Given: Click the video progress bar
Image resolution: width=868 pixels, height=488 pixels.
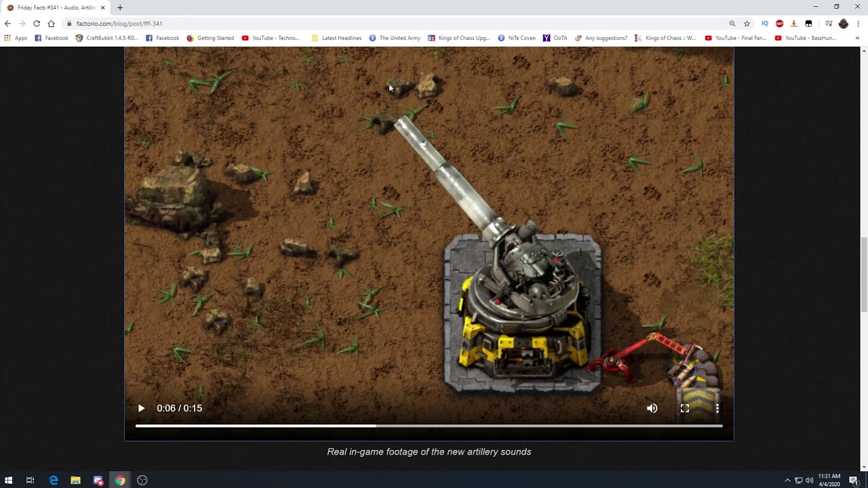Looking at the screenshot, I should click(429, 426).
